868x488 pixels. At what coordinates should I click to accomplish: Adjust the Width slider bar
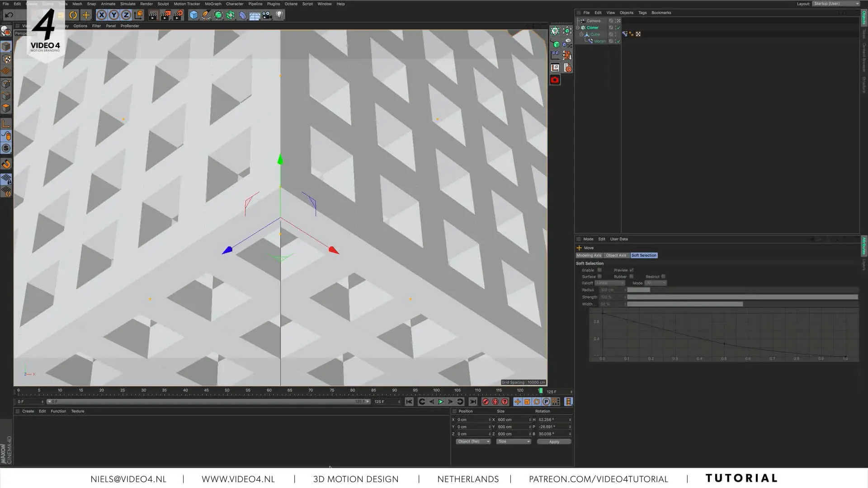point(742,304)
